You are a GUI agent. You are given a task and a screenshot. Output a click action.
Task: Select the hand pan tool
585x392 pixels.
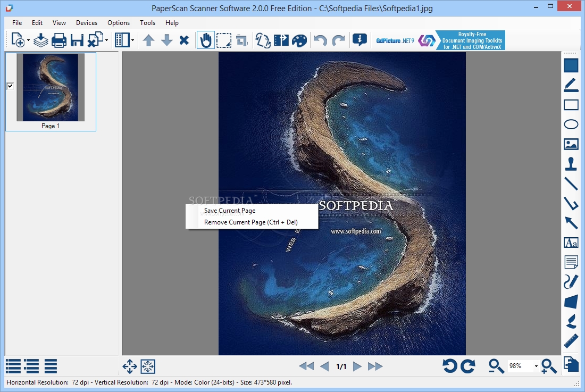pyautogui.click(x=206, y=40)
